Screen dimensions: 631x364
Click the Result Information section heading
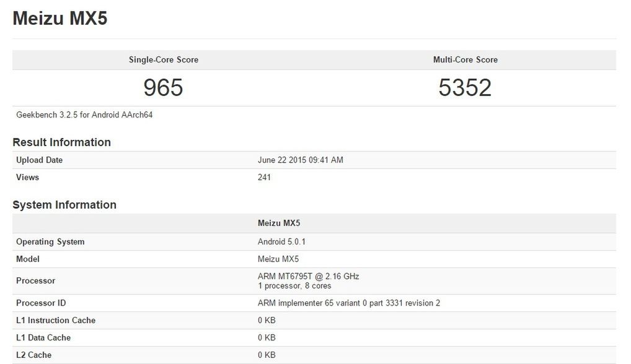(x=60, y=142)
